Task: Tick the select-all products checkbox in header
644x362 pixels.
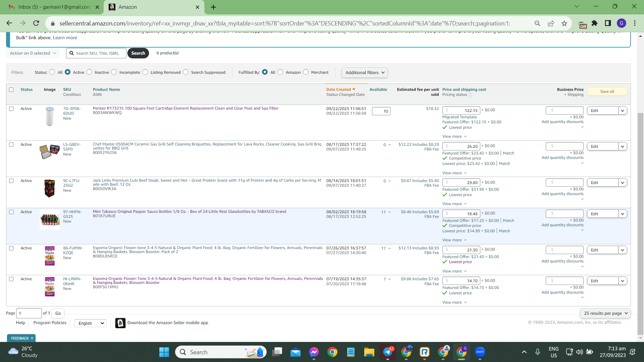Action: pyautogui.click(x=11, y=90)
